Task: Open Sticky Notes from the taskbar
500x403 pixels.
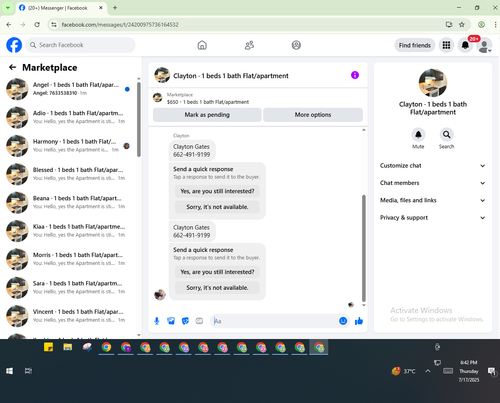Action: click(48, 347)
